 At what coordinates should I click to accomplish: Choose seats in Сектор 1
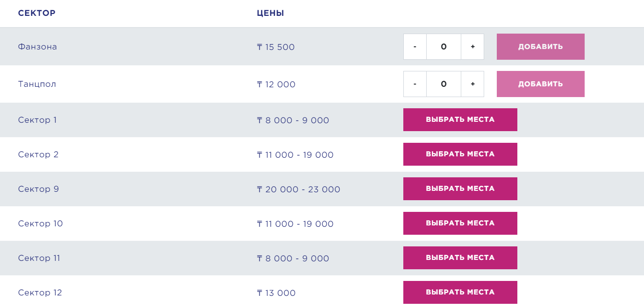[460, 119]
